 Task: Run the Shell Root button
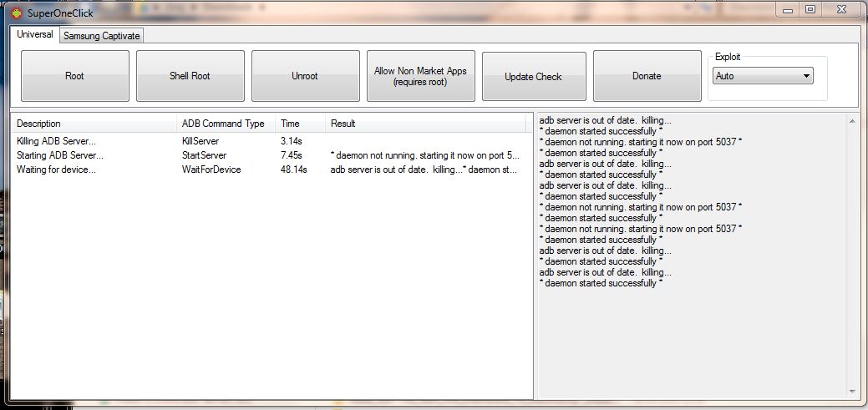click(x=190, y=76)
